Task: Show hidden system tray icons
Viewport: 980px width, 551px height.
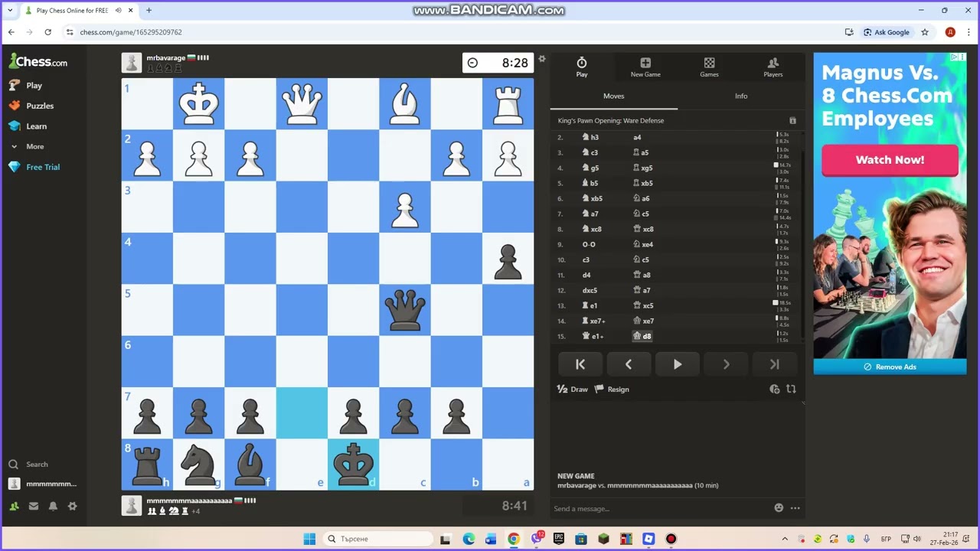Action: tap(785, 539)
